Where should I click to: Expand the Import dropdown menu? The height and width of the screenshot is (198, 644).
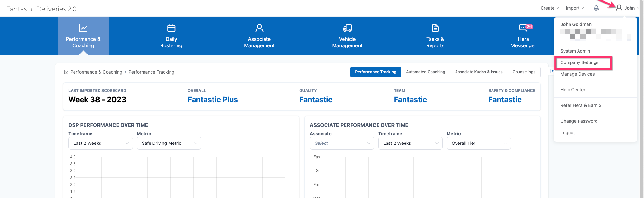pyautogui.click(x=575, y=8)
